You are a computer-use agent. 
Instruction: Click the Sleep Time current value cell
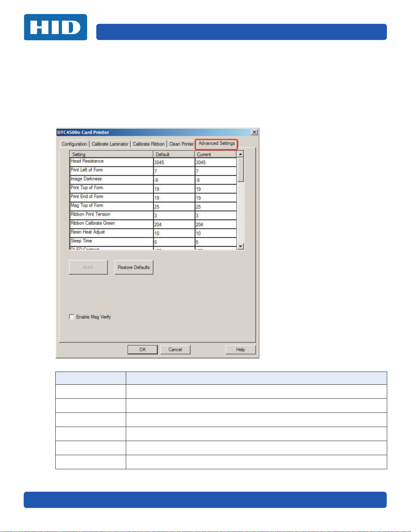point(215,242)
